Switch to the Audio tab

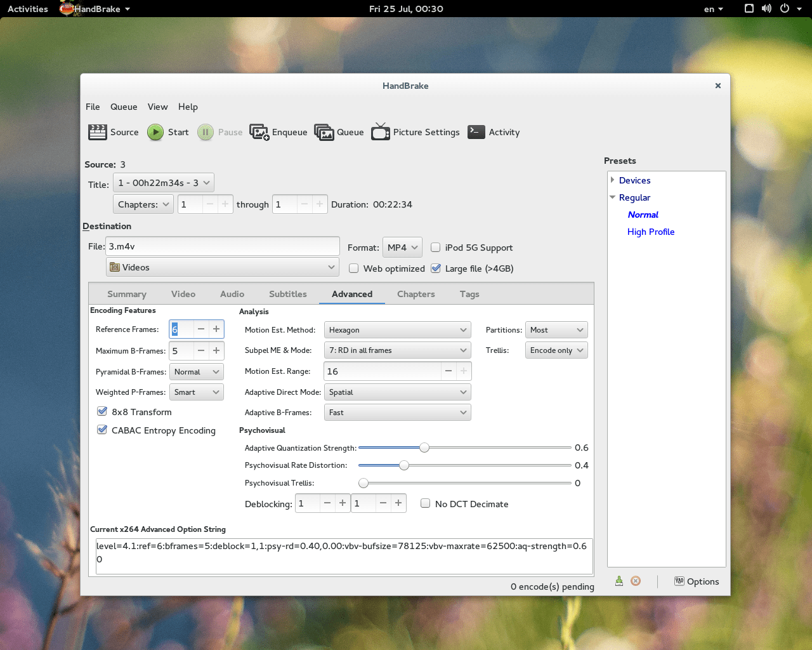232,294
